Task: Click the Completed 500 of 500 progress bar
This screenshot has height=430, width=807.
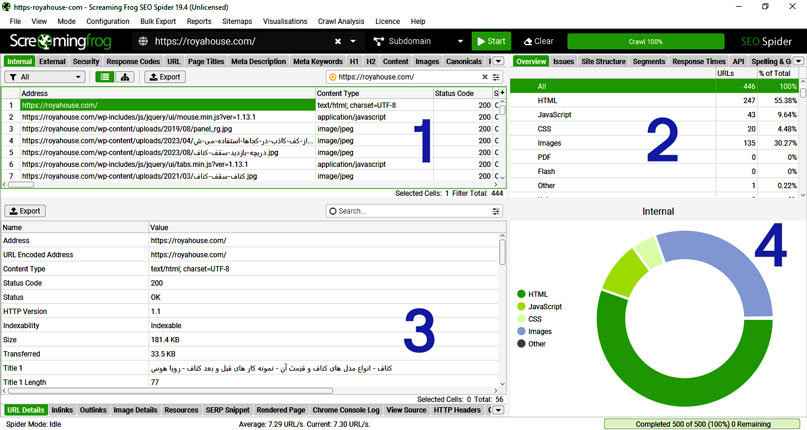Action: 703,424
